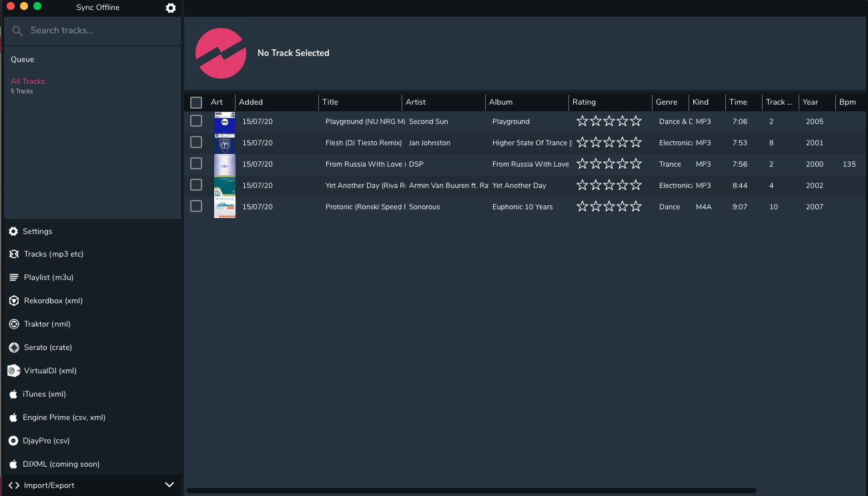The height and width of the screenshot is (496, 868).
Task: Click the gear icon beside Sync Offline
Action: pyautogui.click(x=171, y=8)
